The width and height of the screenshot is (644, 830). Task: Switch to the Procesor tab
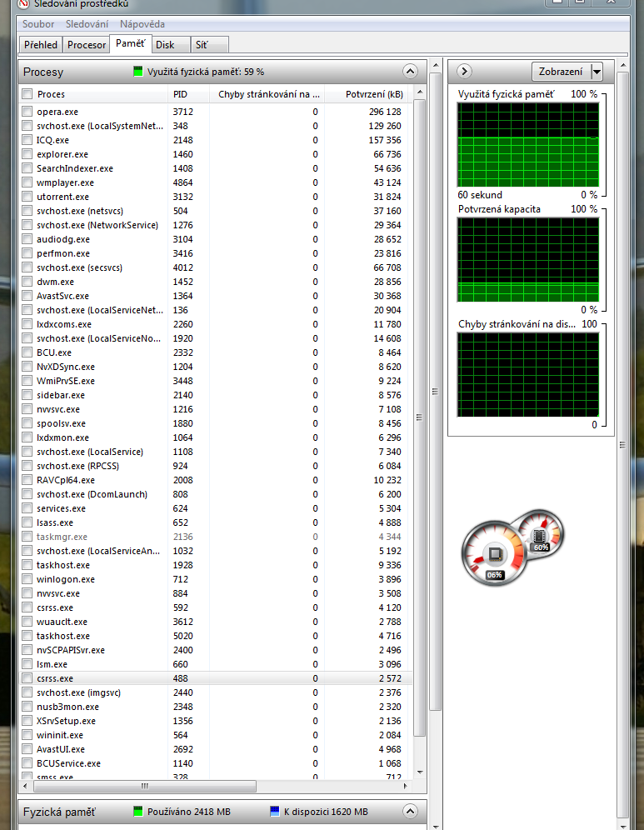[87, 44]
